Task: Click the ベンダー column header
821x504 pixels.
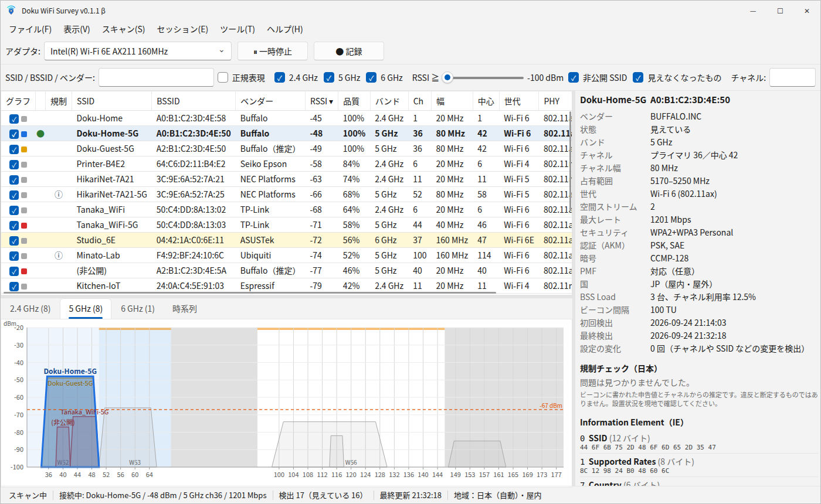Action: [x=270, y=101]
